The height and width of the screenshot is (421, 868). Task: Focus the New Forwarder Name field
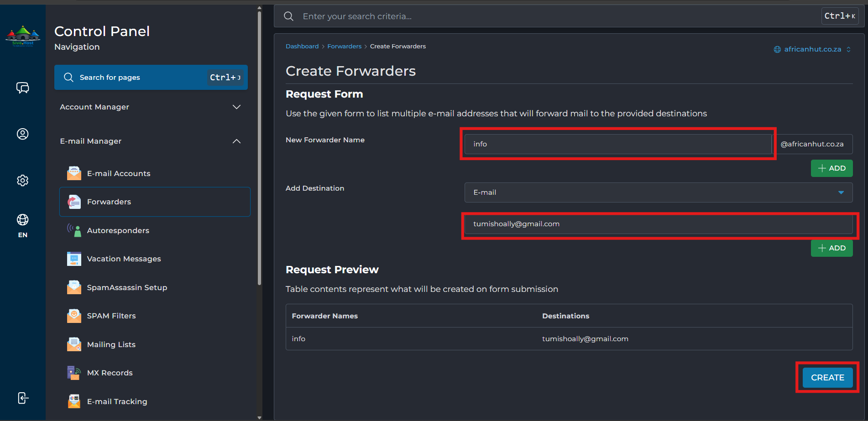[618, 144]
